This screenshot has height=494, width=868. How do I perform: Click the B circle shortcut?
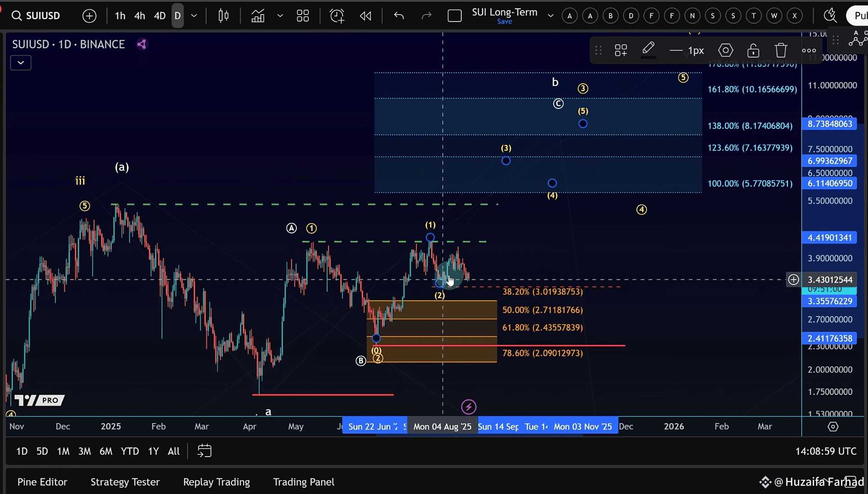610,16
